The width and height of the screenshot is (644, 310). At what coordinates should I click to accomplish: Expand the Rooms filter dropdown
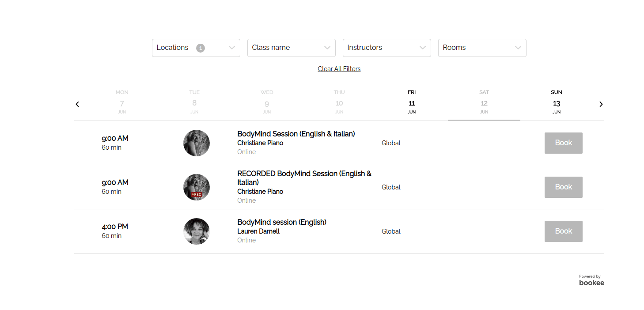482,48
